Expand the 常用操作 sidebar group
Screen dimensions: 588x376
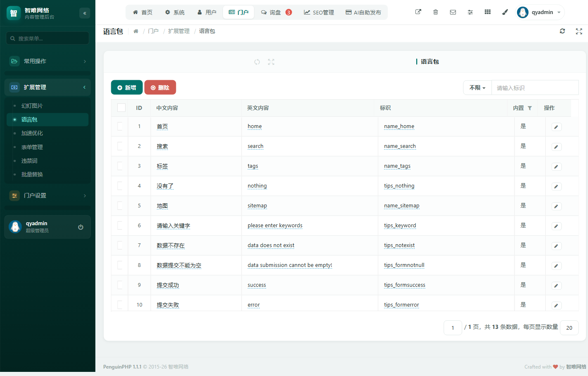(x=47, y=61)
